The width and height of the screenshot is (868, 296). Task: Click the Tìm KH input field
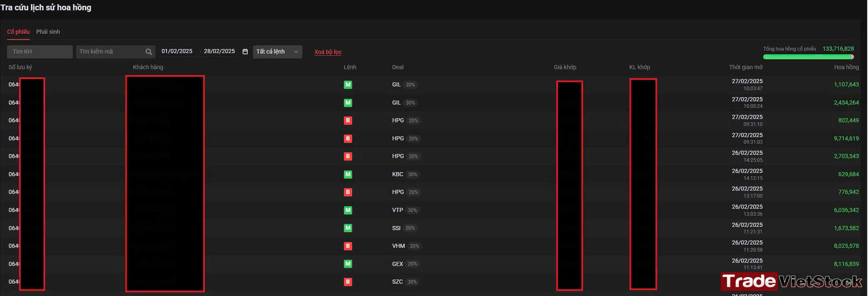(x=40, y=52)
